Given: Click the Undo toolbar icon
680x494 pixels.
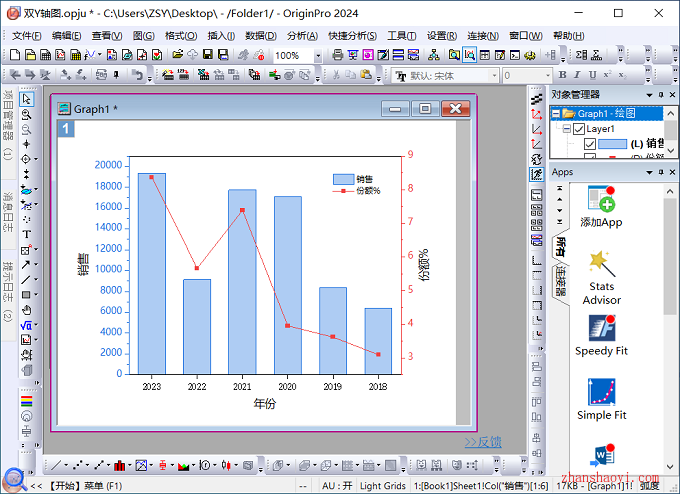Looking at the screenshot, I should (x=138, y=75).
